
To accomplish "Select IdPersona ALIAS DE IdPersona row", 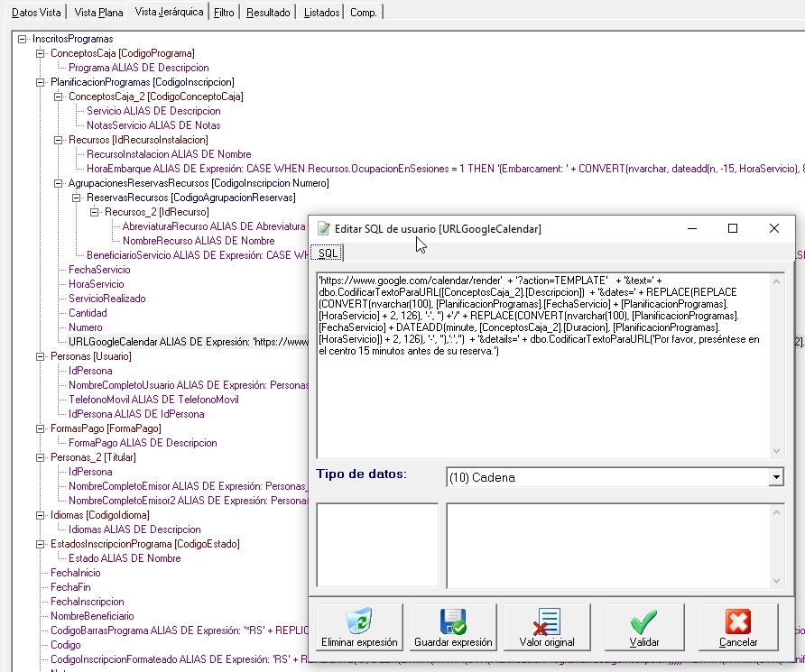I will coord(136,414).
